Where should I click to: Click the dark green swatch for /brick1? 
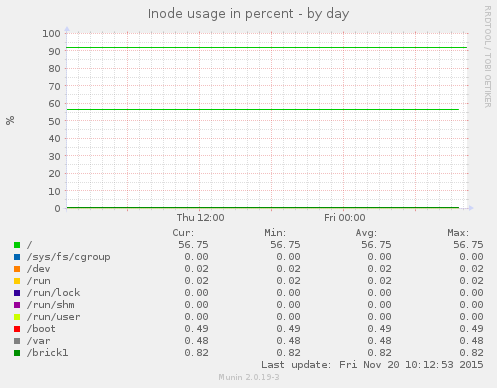click(17, 353)
